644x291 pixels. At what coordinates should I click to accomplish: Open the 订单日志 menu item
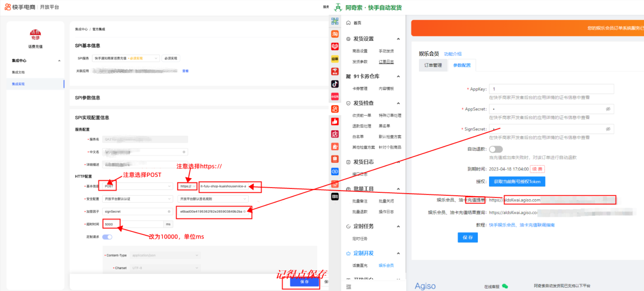click(x=386, y=62)
